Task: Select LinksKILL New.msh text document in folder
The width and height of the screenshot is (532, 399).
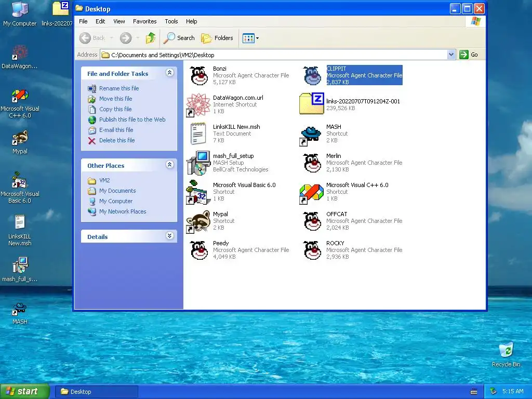Action: coord(198,134)
